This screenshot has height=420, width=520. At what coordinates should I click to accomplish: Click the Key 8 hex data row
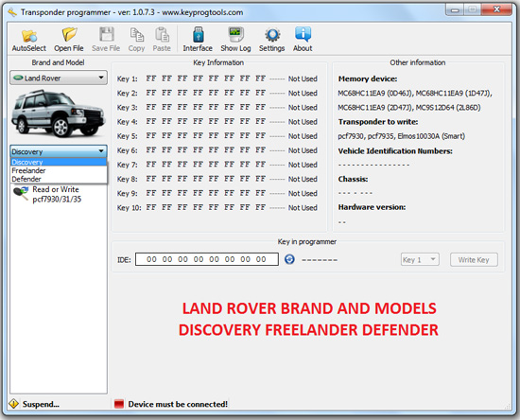[217, 179]
